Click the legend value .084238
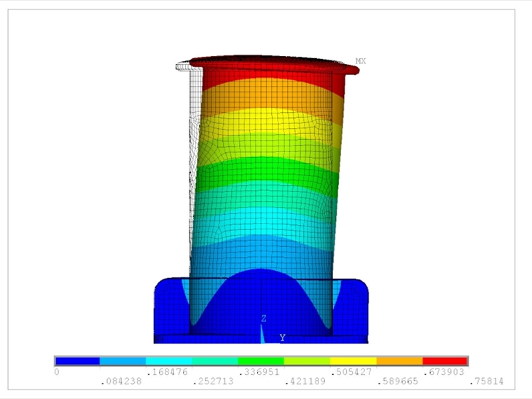 (x=121, y=382)
